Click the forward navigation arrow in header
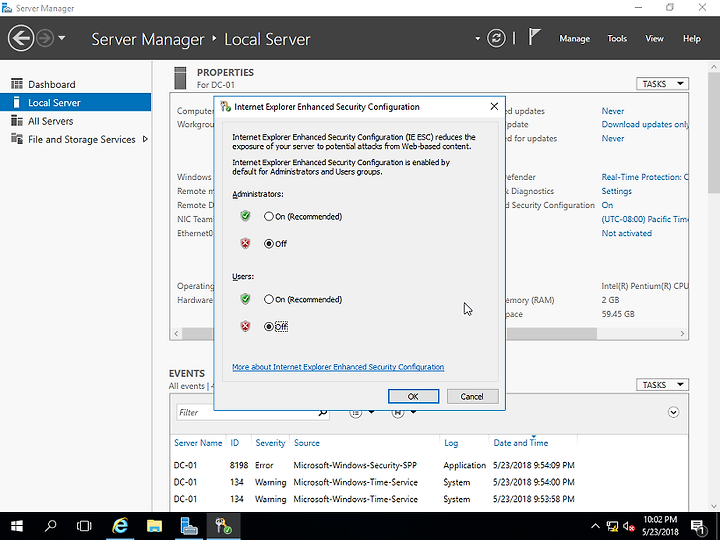Viewport: 720px width, 540px height. 45,38
